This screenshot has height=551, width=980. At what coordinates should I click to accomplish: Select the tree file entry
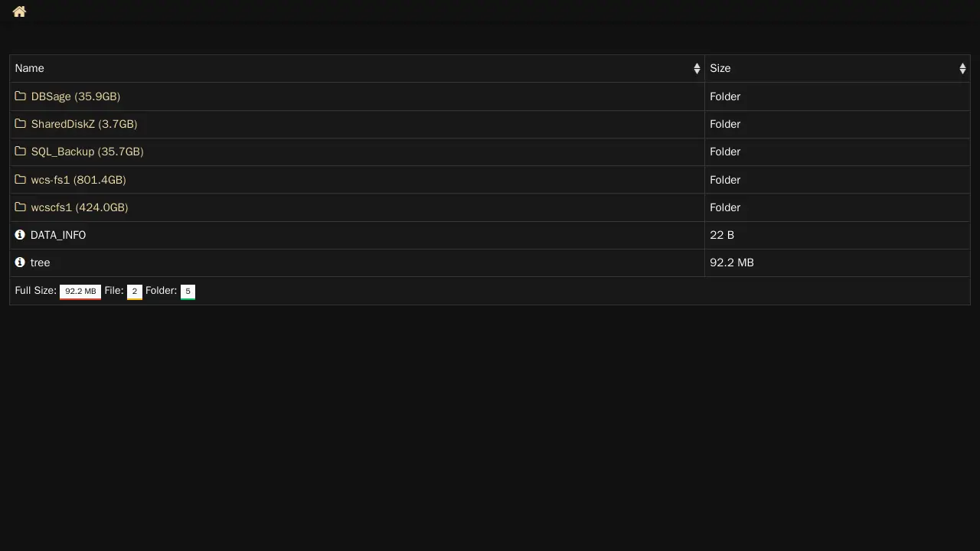point(40,262)
